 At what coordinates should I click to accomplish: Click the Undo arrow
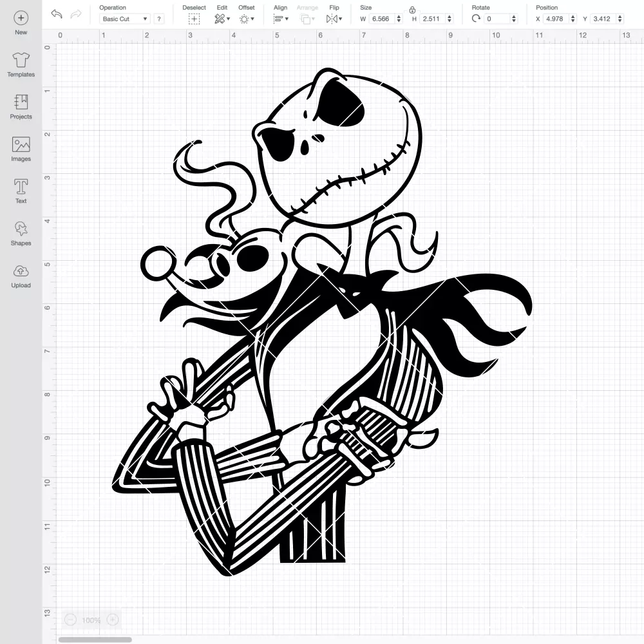pyautogui.click(x=57, y=14)
